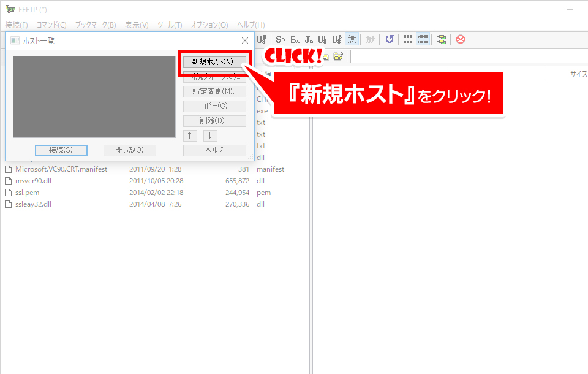The image size is (588, 374).
Task: Click the file icon of ssleay32.dll
Action: coord(8,204)
